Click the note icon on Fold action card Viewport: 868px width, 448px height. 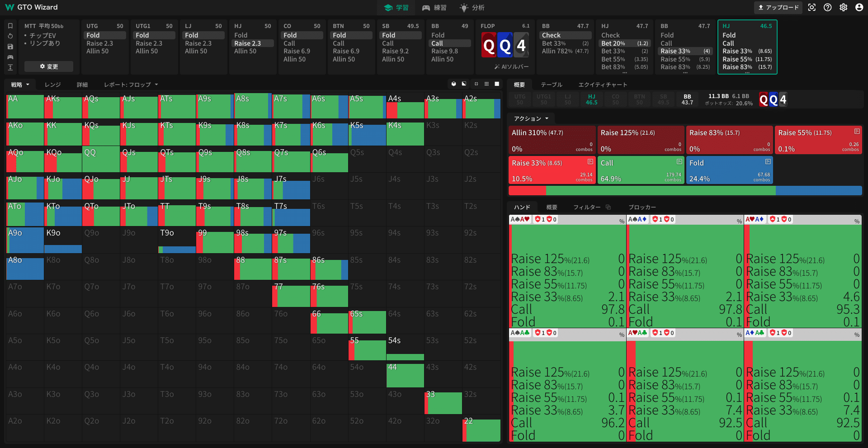[x=768, y=162]
